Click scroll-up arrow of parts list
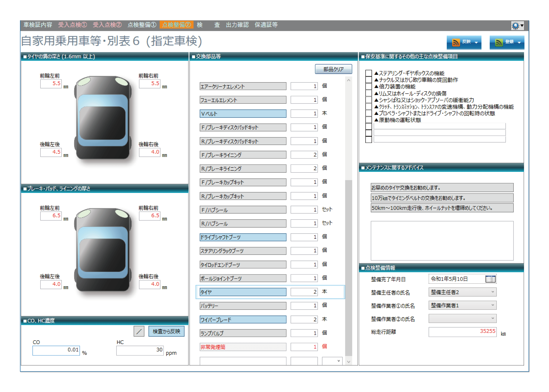The height and width of the screenshot is (392, 549). coord(348,80)
